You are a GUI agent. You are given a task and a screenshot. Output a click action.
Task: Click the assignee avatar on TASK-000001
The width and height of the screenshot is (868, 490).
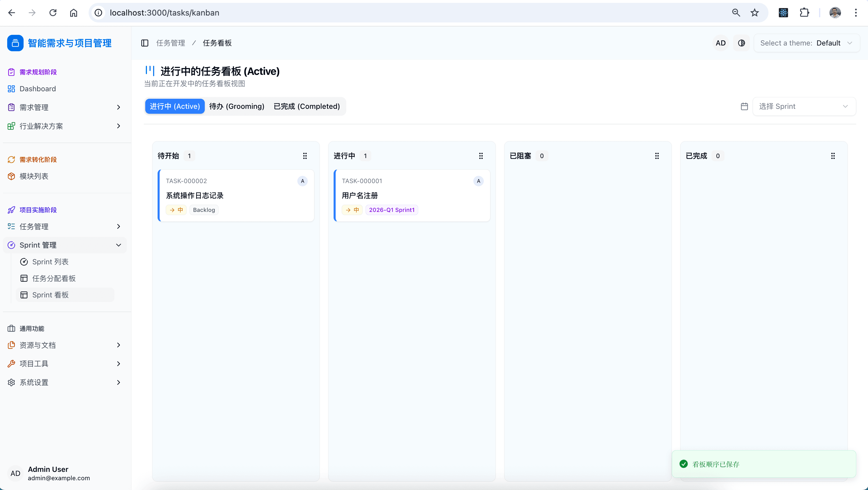[x=479, y=181]
